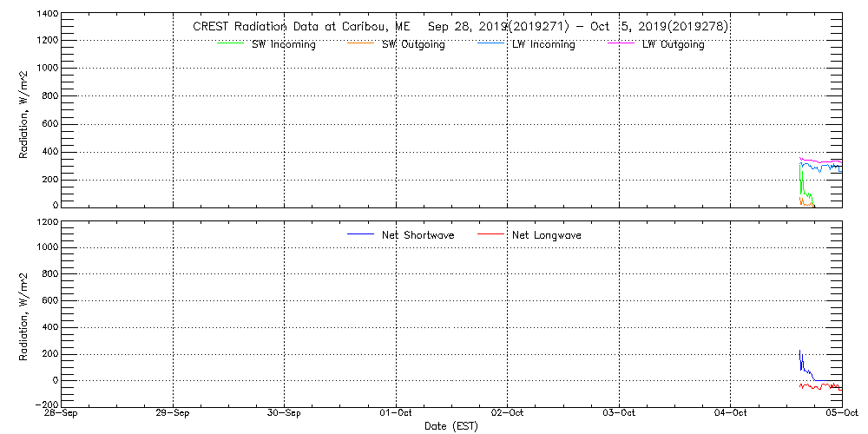Click the '29-Sep' x-axis date label

(x=173, y=415)
